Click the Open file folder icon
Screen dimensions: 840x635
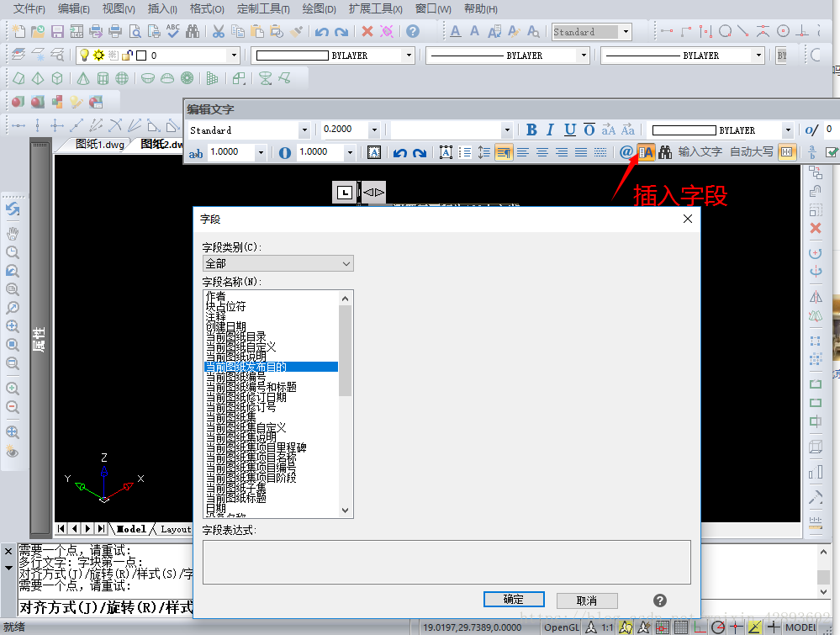pos(38,32)
